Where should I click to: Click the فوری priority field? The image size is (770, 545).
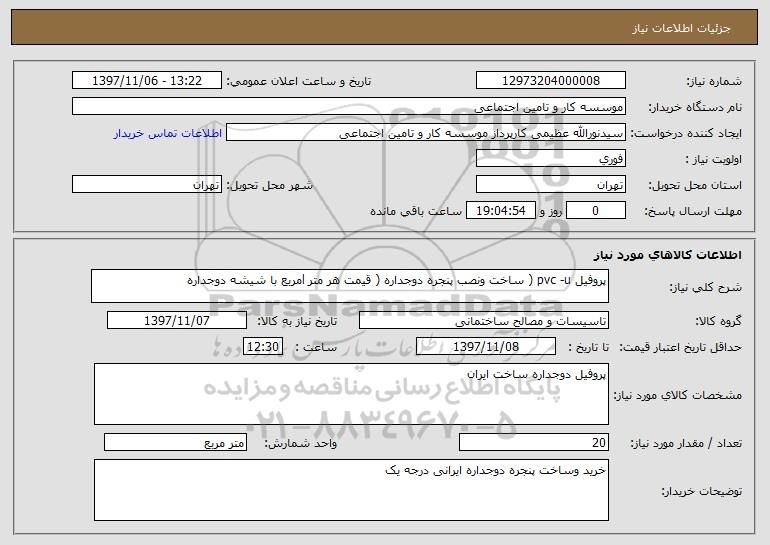[550, 159]
